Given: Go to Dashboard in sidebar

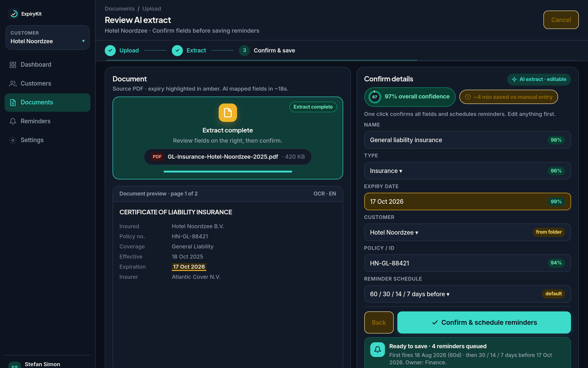Looking at the screenshot, I should (x=48, y=65).
